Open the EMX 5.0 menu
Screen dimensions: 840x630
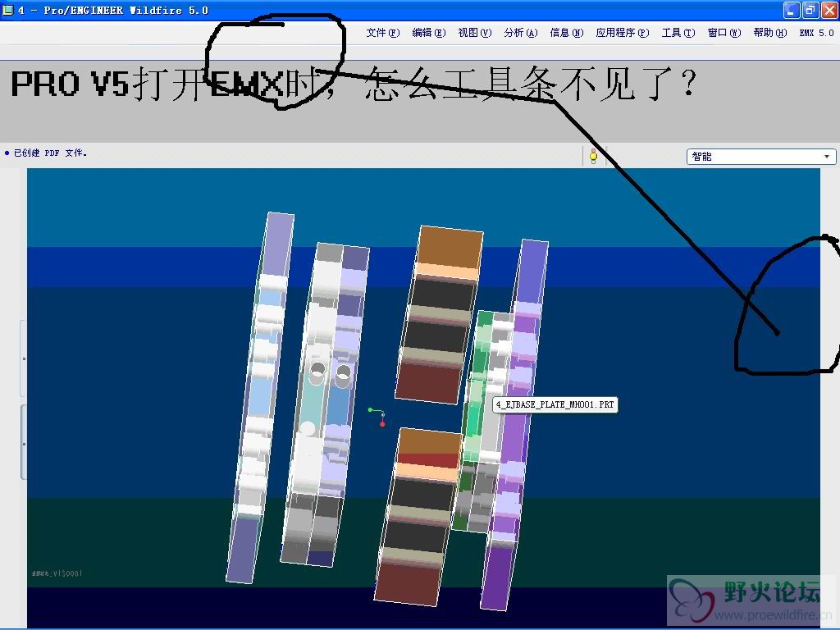click(x=816, y=33)
